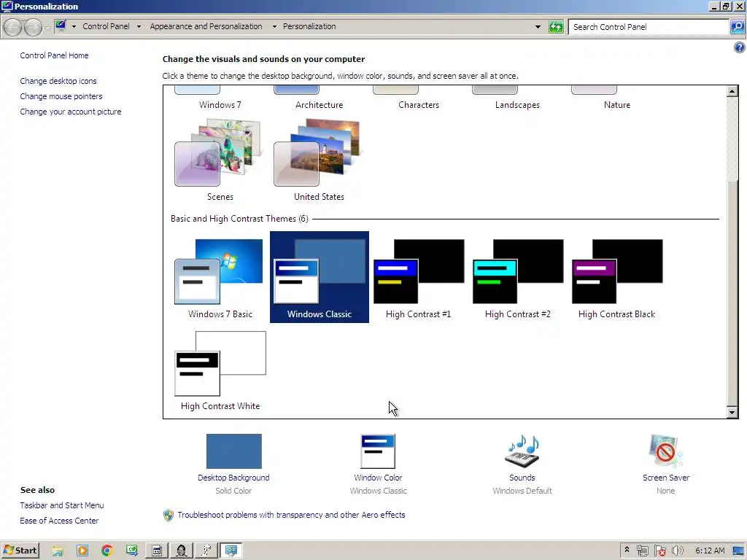Open the C# app taskbar icon
Image resolution: width=747 pixels, height=560 pixels.
[x=132, y=551]
